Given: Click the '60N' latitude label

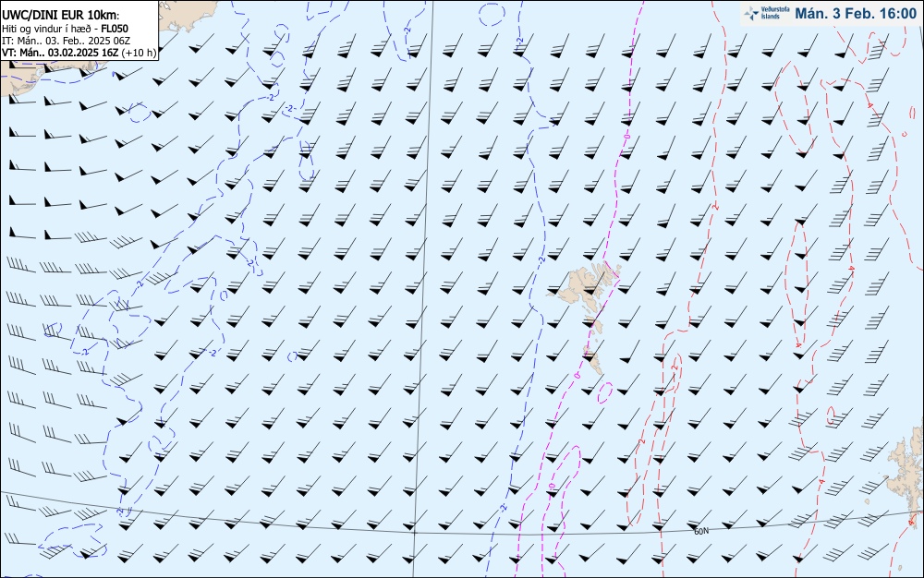Looking at the screenshot, I should tap(701, 532).
